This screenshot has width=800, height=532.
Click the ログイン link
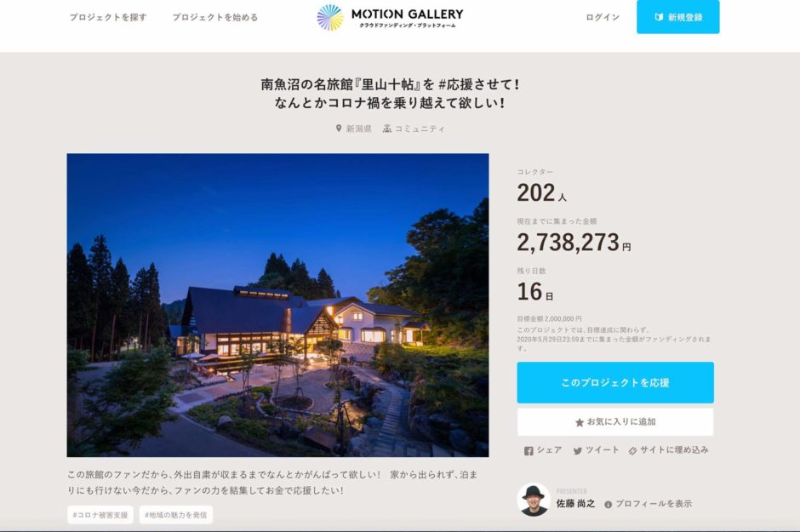tap(603, 17)
